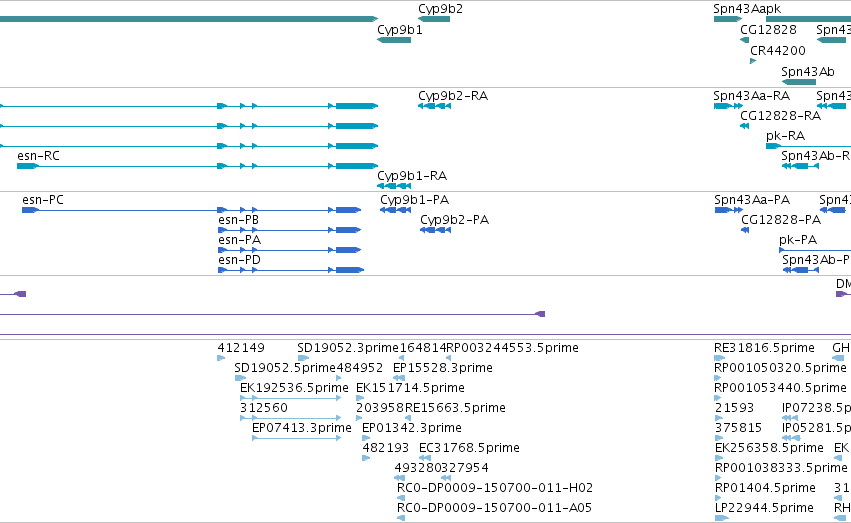Click the small arrow glyph under CR44200
Image resolution: width=851 pixels, height=523 pixels.
click(x=753, y=61)
